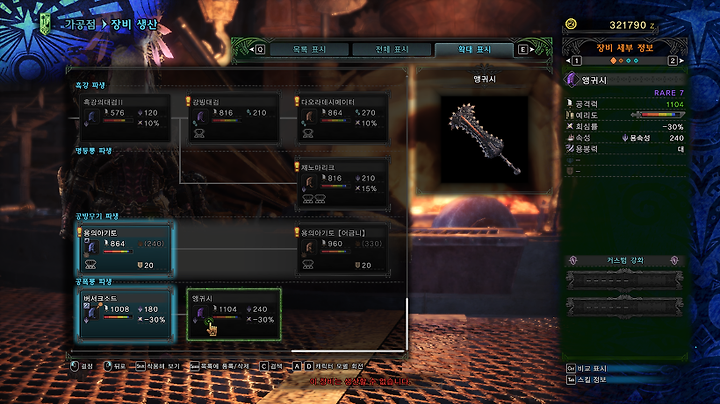The image size is (720, 404).
Task: Select the 앵귀시 weapon node
Action: pyautogui.click(x=234, y=314)
